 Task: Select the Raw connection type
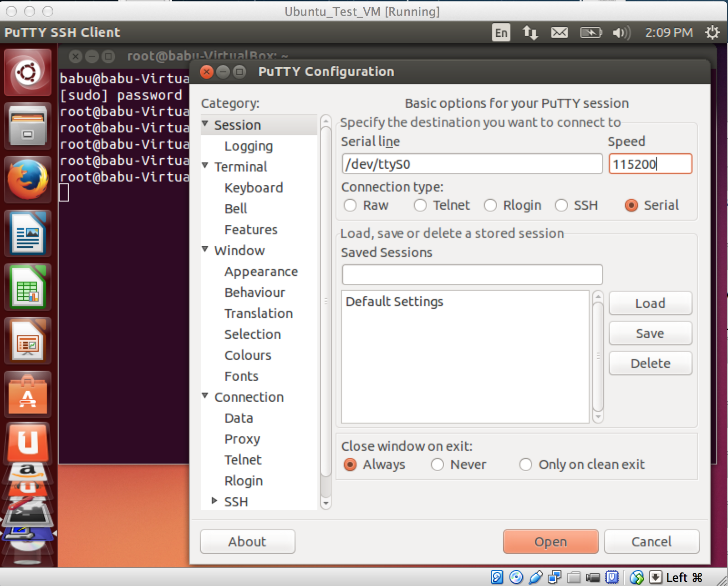click(350, 205)
